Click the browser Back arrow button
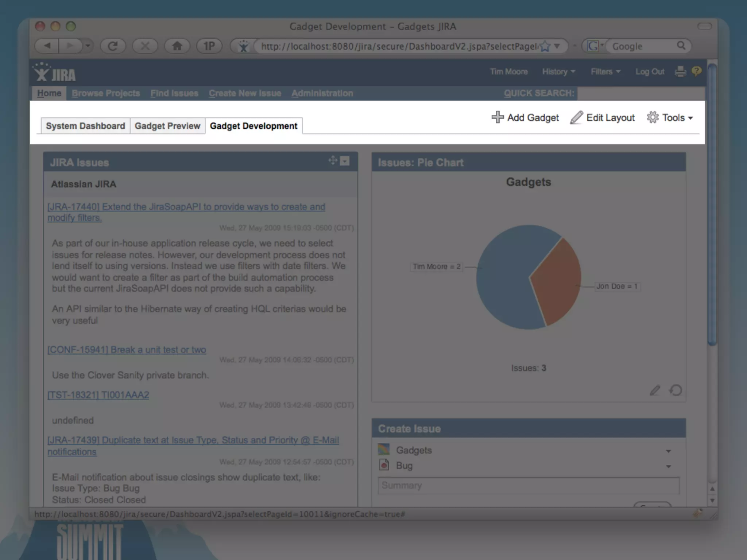This screenshot has width=747, height=560. tap(47, 46)
